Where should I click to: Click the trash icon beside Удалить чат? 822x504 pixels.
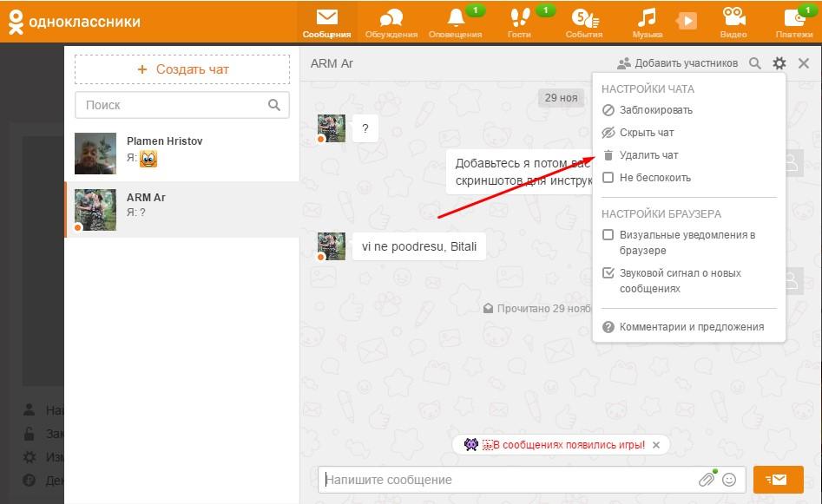(x=608, y=155)
